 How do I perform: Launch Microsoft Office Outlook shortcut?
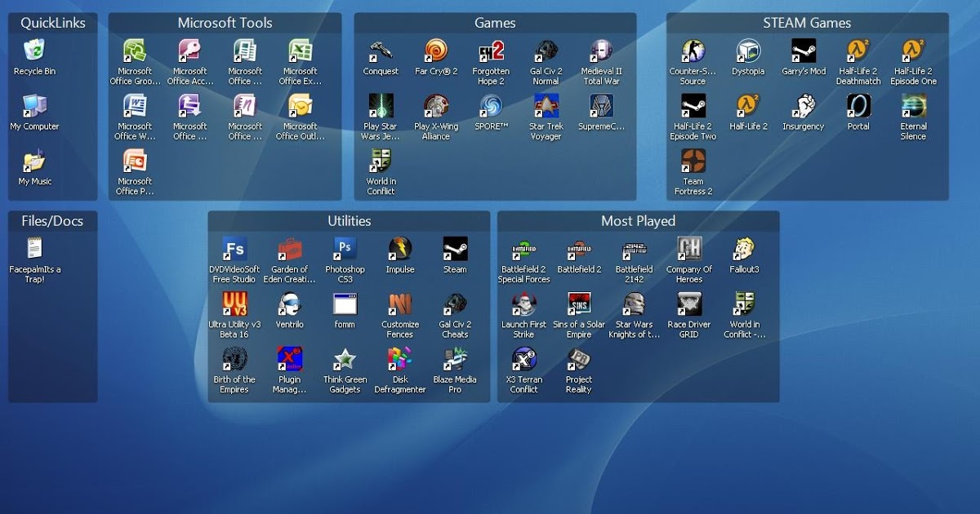(301, 106)
